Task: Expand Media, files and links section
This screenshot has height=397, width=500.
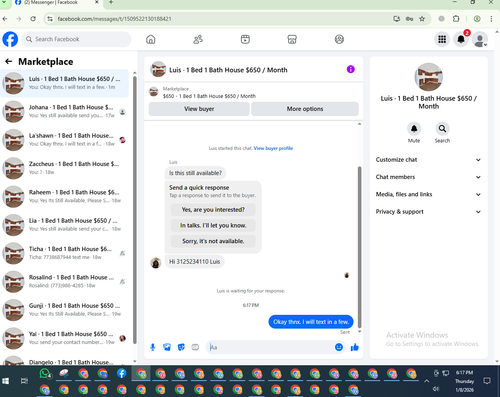Action: click(x=429, y=194)
